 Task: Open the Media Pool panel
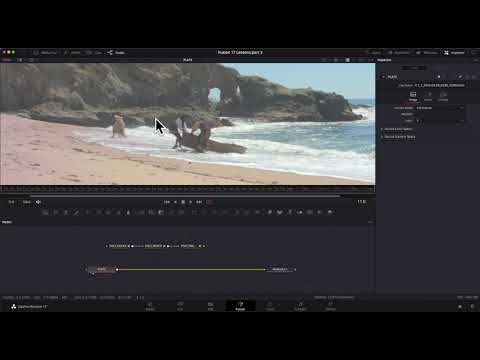[x=45, y=53]
